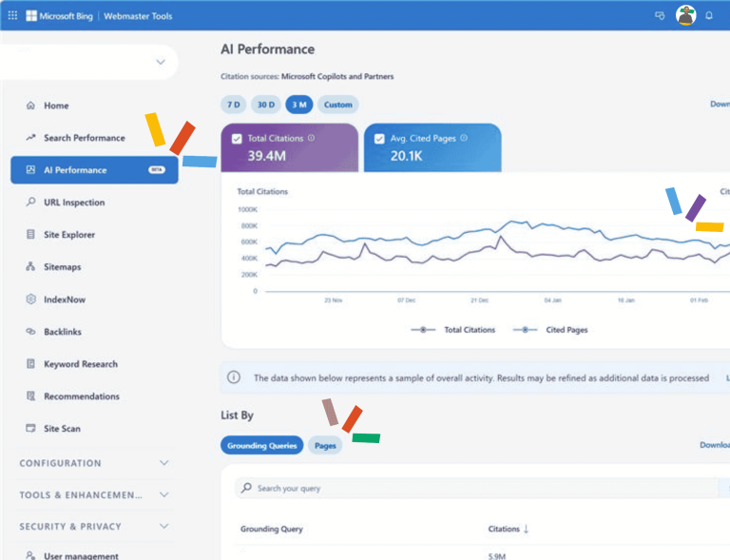This screenshot has height=560, width=730.
Task: Toggle Total Citations legend series
Action: pyautogui.click(x=453, y=330)
